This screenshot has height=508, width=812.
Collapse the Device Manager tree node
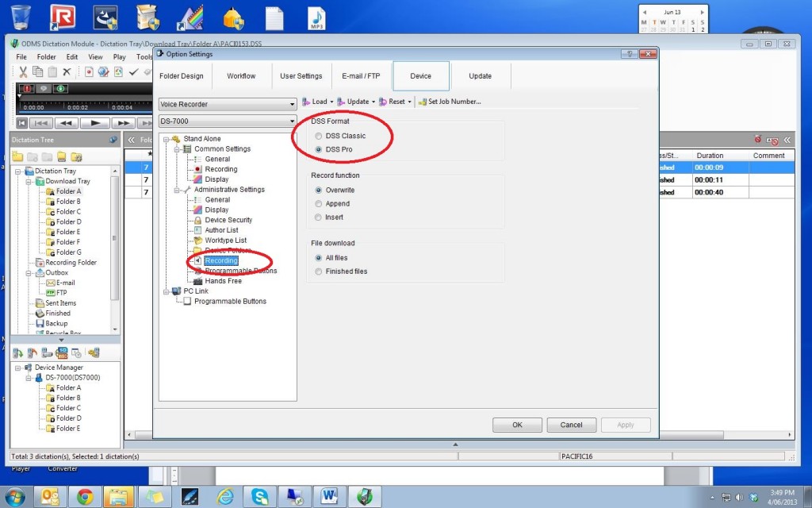click(x=17, y=368)
